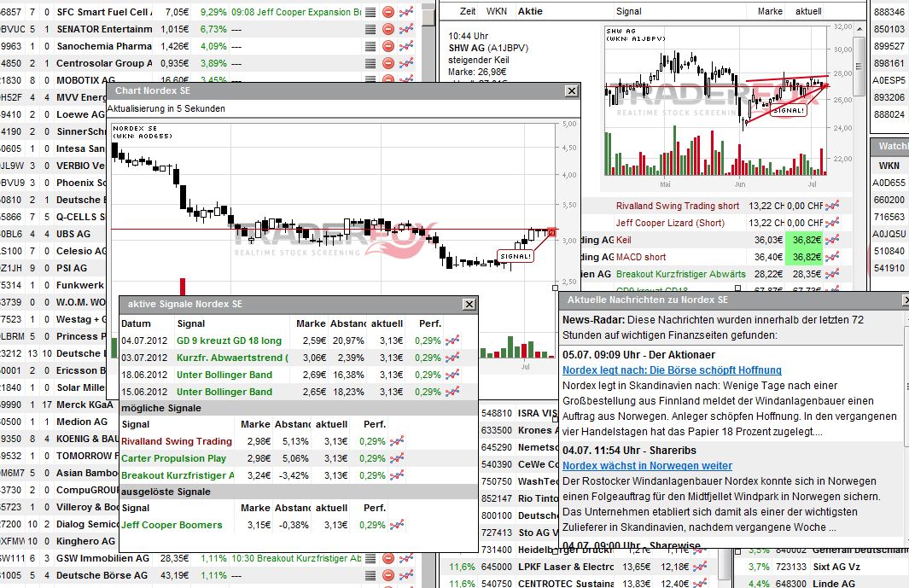
Task: Select the GD 9 kreuzt GD 18 long signal
Action: (x=229, y=341)
